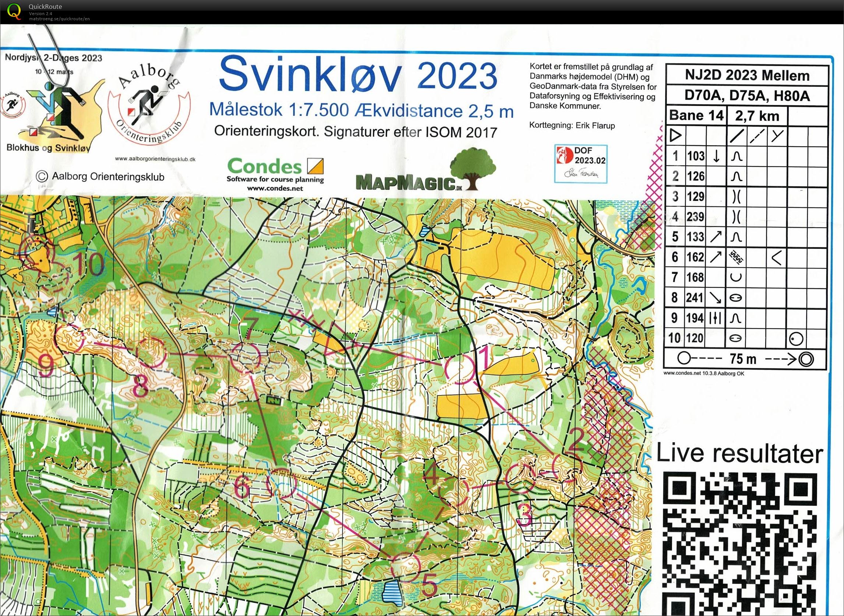Click the QuickRoute Q logo icon
Viewport: 844px width, 616px height.
pos(14,11)
